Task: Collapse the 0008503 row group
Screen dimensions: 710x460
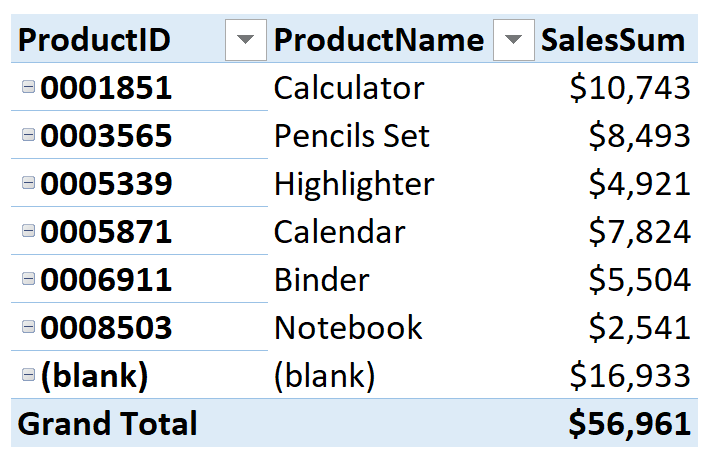Action: pyautogui.click(x=27, y=327)
